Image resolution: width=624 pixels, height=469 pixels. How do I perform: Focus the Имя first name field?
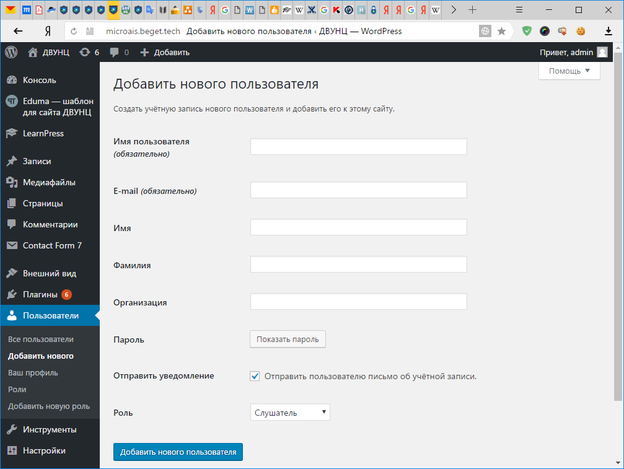click(358, 227)
